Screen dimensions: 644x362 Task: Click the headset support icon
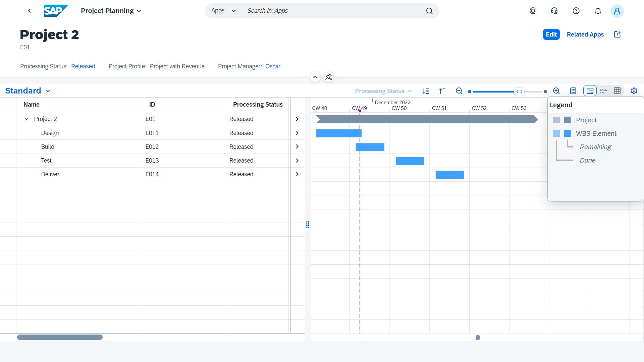click(x=554, y=11)
